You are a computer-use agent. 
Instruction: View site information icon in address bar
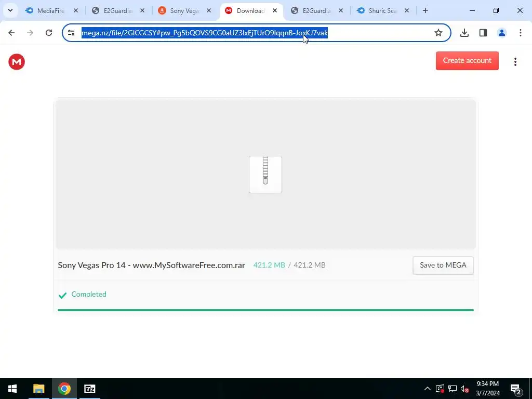click(71, 33)
